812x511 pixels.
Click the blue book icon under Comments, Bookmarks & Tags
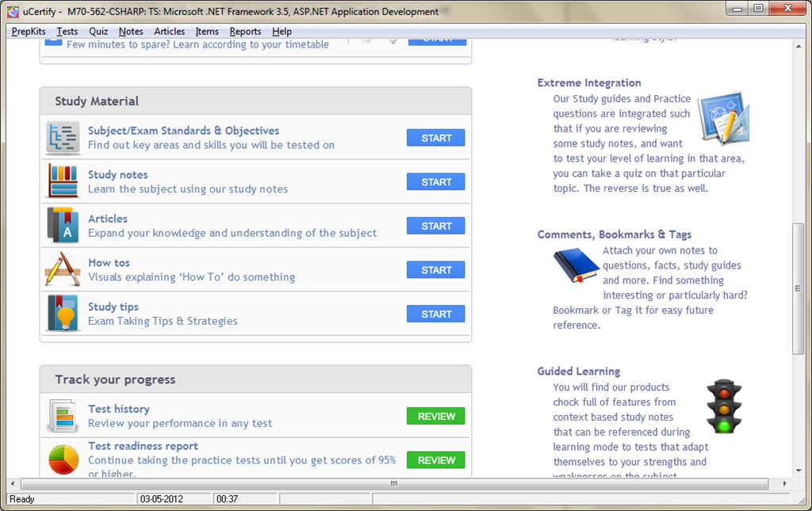576,265
